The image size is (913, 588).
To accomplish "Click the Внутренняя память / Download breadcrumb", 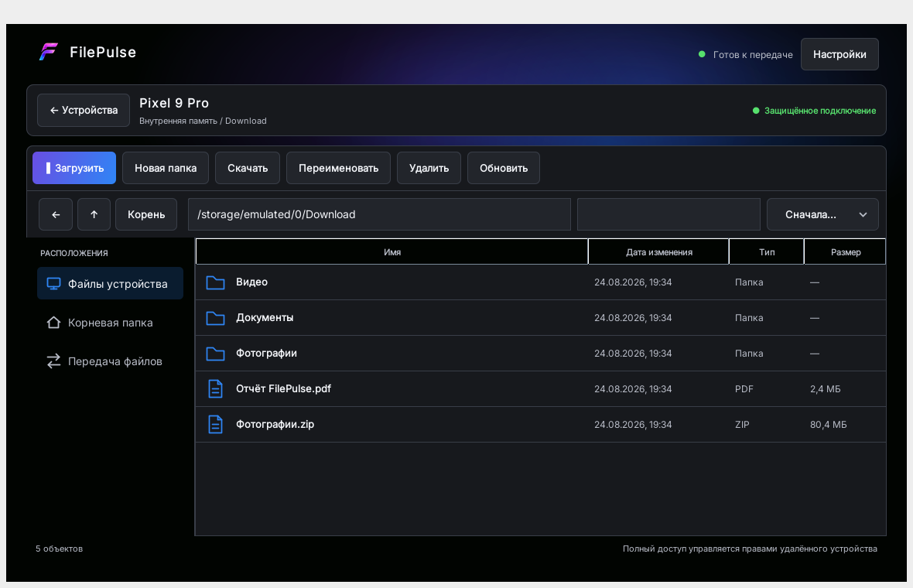I will pyautogui.click(x=203, y=121).
